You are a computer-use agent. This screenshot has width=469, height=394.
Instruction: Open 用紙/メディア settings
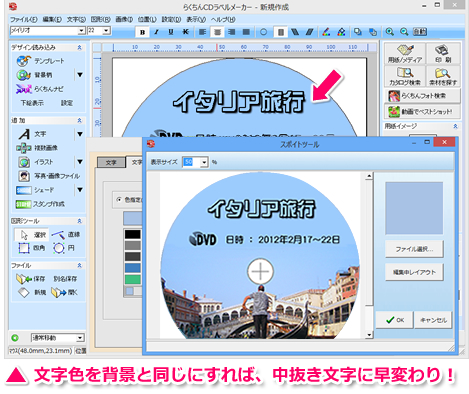tap(405, 54)
